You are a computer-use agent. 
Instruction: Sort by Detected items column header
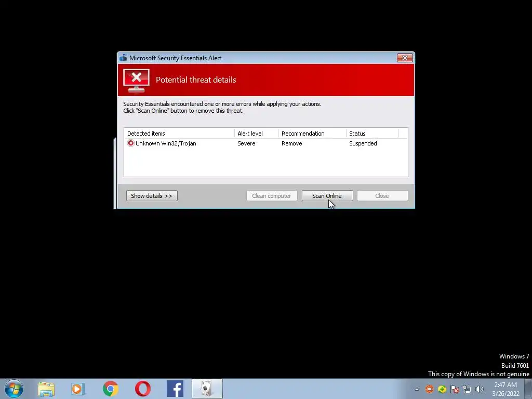coord(179,134)
